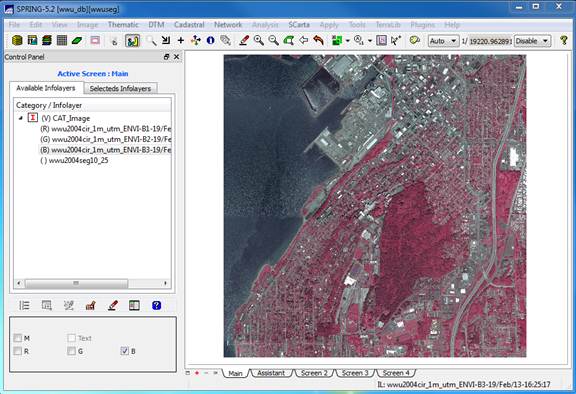Viewport: 576px width, 394px height.
Task: Click the circled A x1 zoom icon
Action: point(359,40)
